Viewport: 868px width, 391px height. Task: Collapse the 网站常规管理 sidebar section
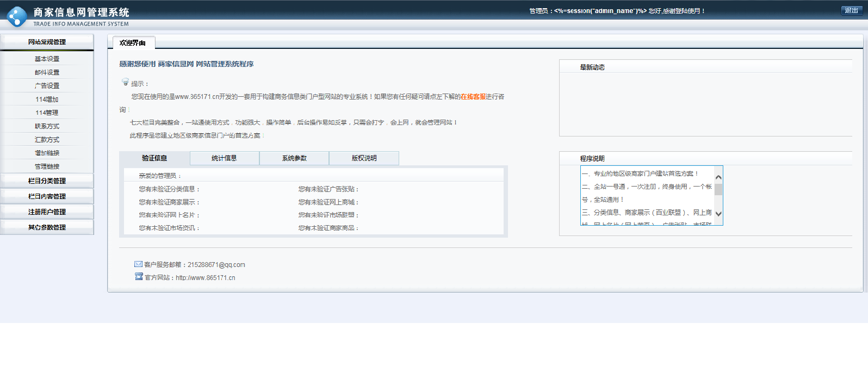click(x=47, y=42)
